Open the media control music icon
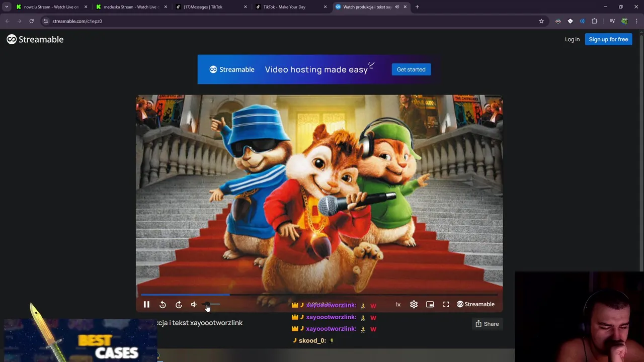644x362 pixels. coord(612,21)
